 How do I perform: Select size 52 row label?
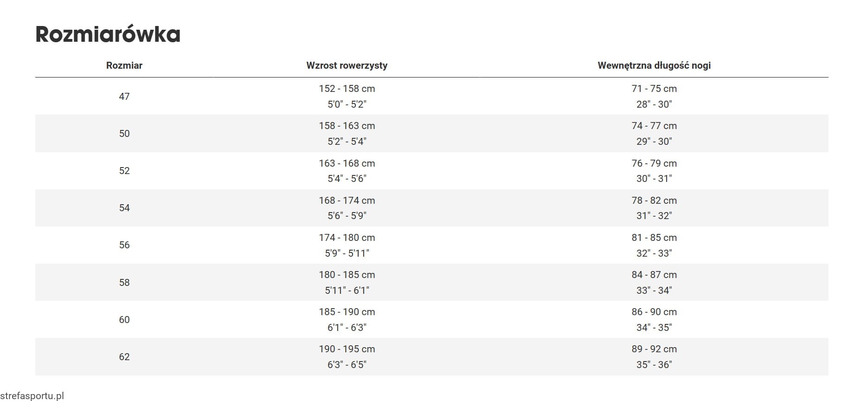[124, 171]
